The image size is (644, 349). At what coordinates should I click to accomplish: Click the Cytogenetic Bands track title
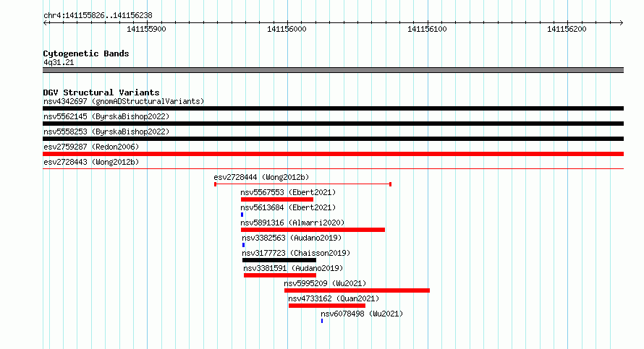pyautogui.click(x=86, y=53)
